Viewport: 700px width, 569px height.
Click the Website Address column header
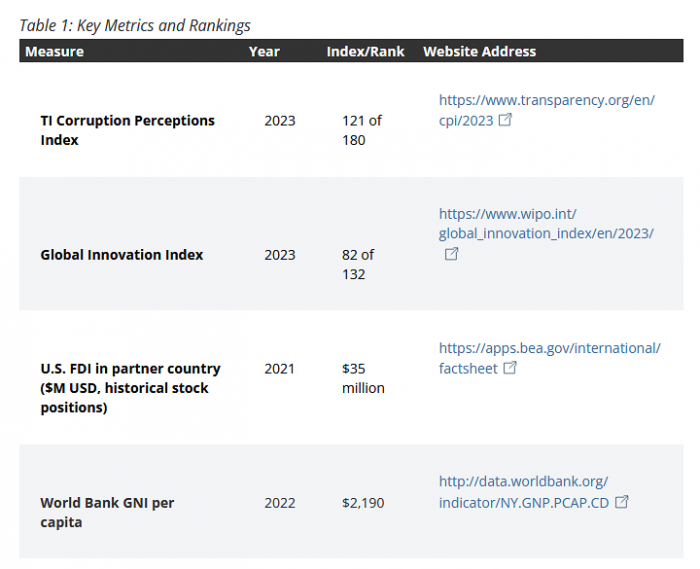click(479, 51)
